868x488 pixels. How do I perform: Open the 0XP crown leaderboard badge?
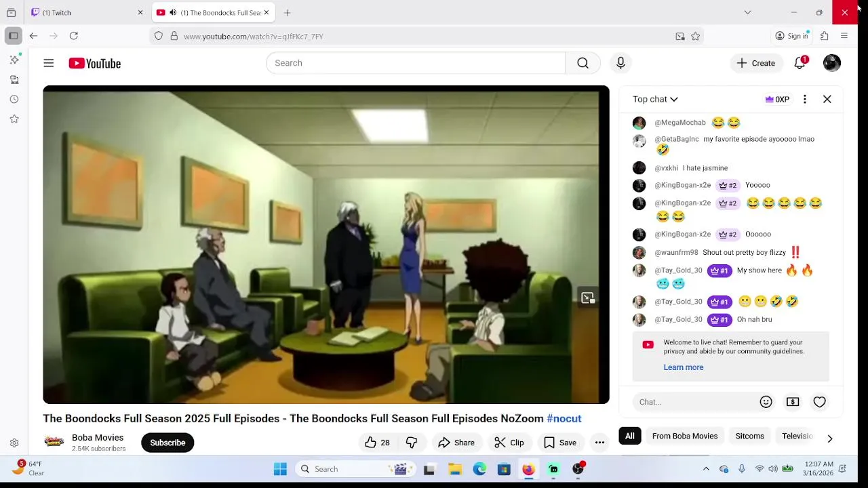coord(777,99)
